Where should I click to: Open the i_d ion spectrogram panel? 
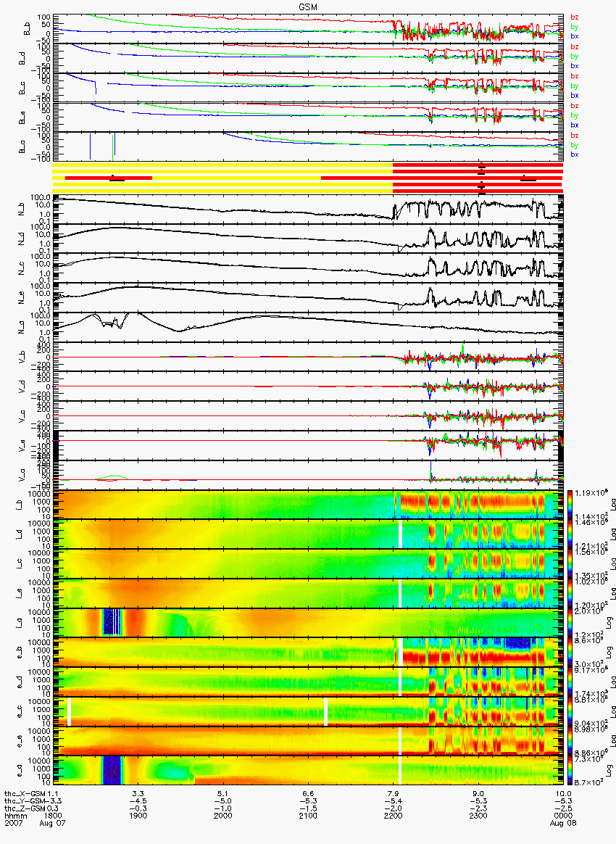click(308, 534)
